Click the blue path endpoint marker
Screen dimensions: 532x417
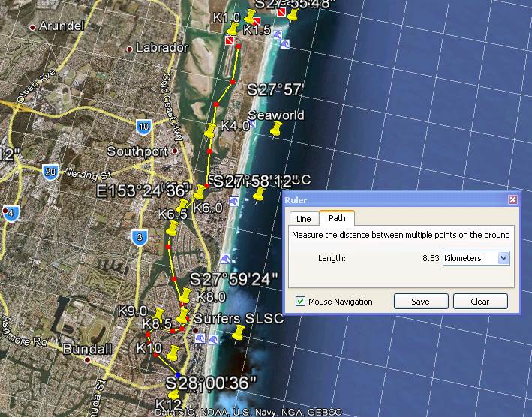tap(178, 375)
